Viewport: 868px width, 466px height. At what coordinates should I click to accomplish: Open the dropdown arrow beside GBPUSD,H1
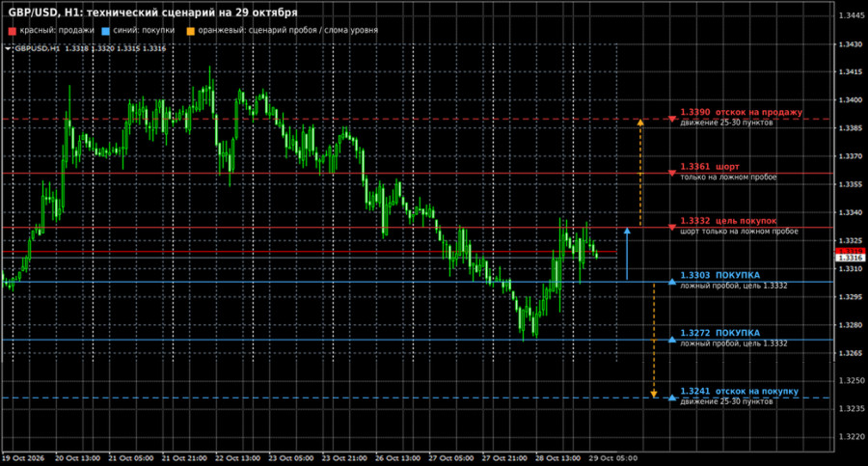pyautogui.click(x=8, y=49)
